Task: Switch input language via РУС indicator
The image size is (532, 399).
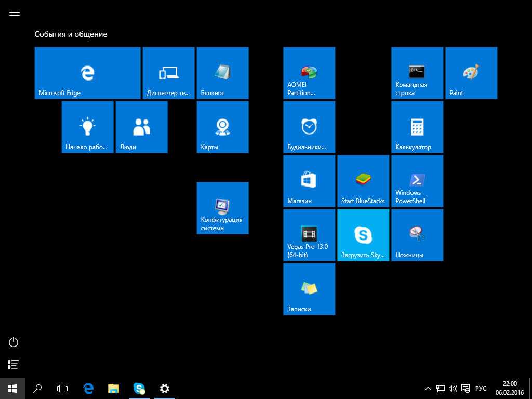Action: click(x=481, y=388)
